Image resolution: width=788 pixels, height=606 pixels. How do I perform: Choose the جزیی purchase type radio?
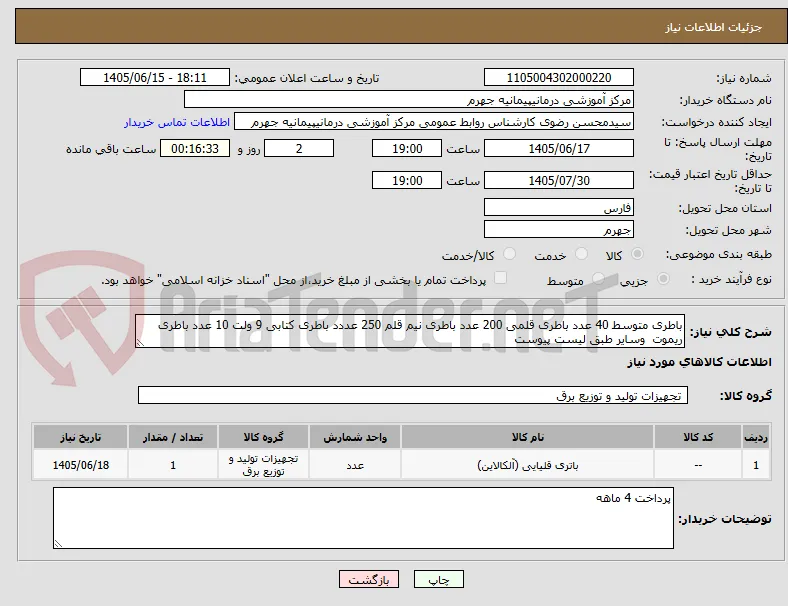(663, 278)
